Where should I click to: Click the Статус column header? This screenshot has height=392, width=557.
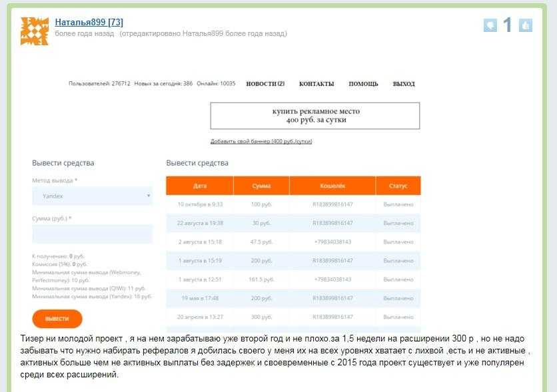click(398, 186)
